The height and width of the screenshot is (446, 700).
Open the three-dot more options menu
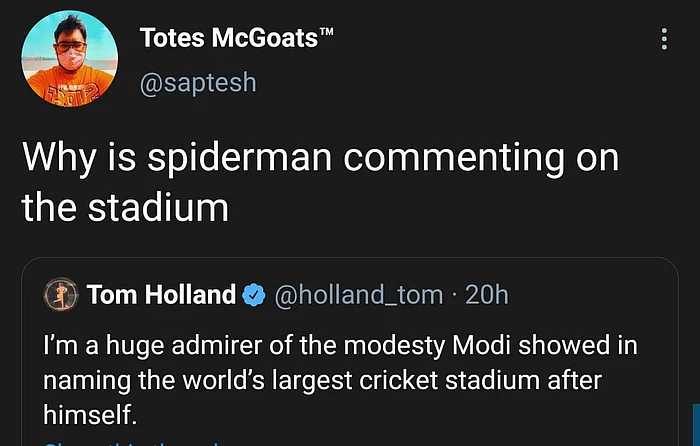coord(664,39)
